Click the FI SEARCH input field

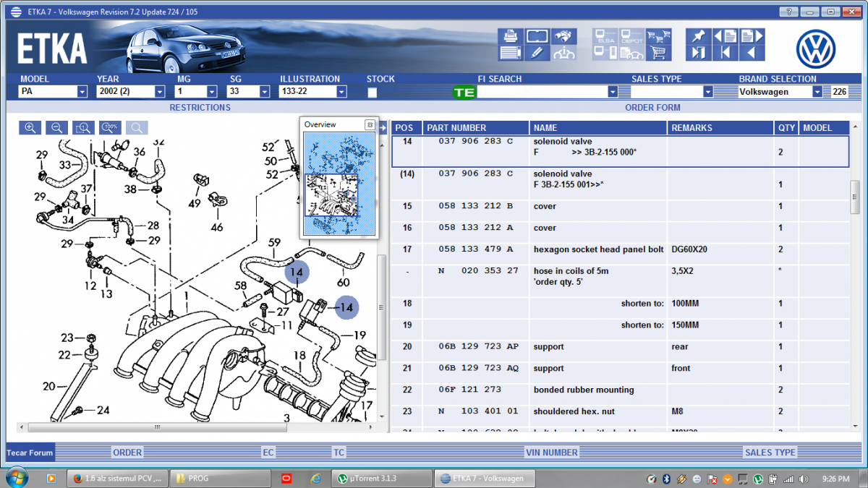click(x=542, y=92)
